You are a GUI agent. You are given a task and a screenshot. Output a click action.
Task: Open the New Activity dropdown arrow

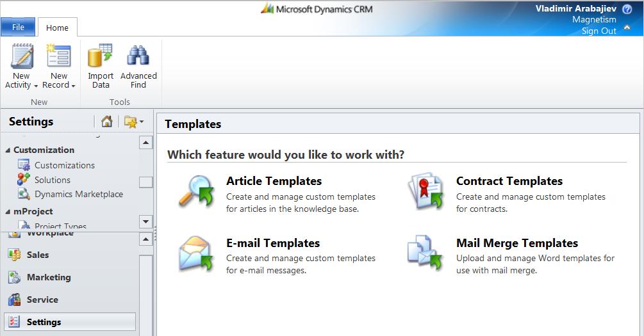36,86
